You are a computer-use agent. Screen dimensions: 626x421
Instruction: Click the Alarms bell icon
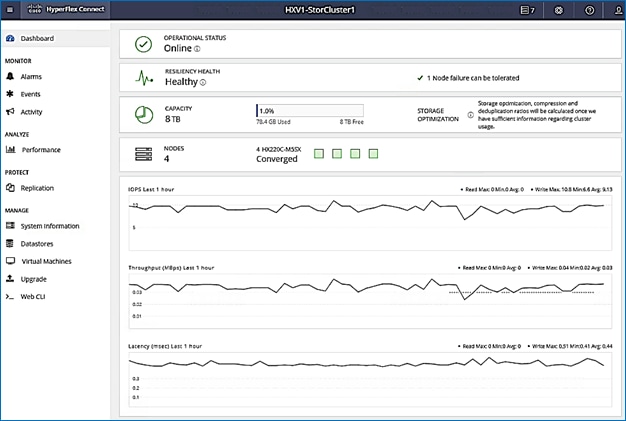10,76
